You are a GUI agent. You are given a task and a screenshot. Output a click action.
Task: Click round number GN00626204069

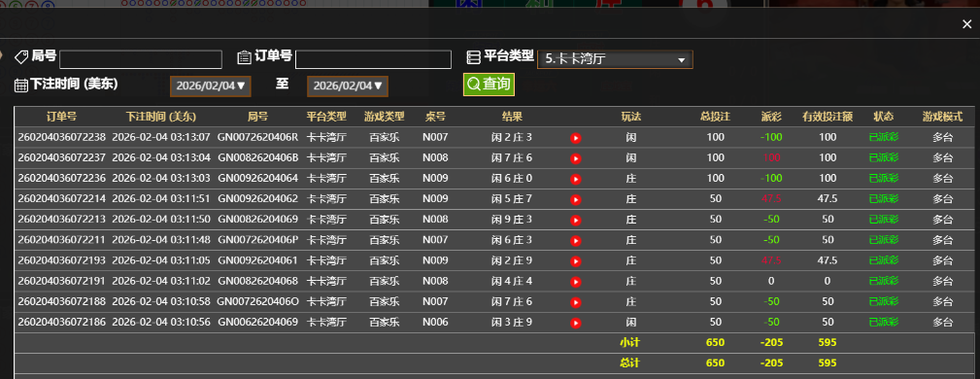point(257,323)
